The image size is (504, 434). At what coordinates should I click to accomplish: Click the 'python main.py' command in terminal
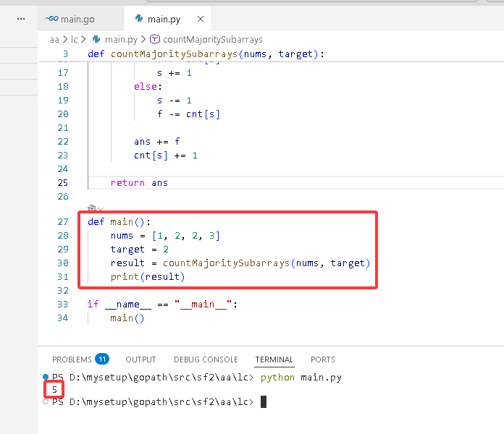pos(301,378)
